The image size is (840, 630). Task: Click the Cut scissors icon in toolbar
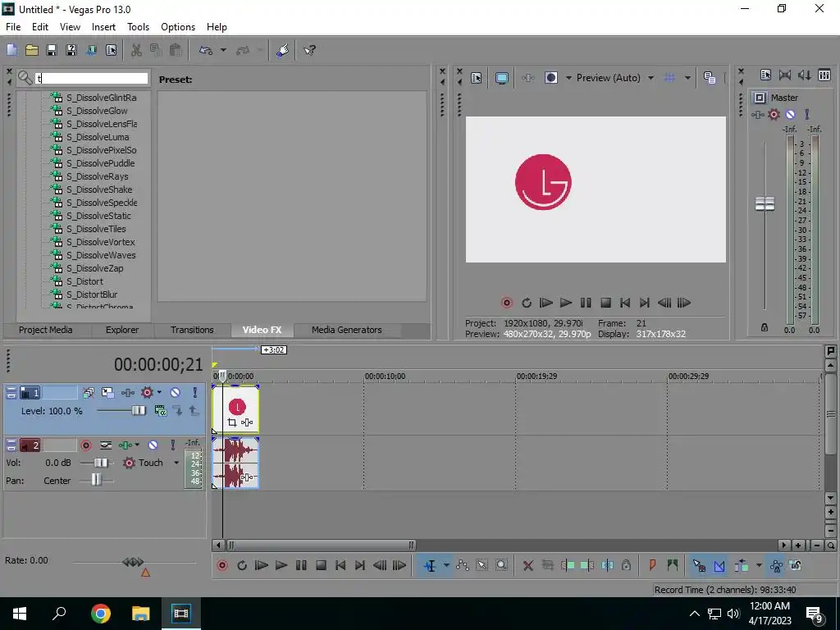(137, 50)
